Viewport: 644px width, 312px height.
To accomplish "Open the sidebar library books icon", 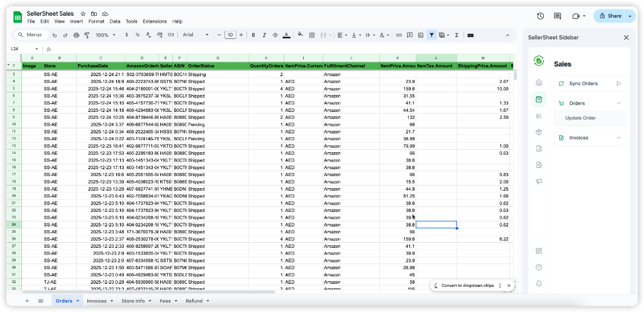I will 539,116.
